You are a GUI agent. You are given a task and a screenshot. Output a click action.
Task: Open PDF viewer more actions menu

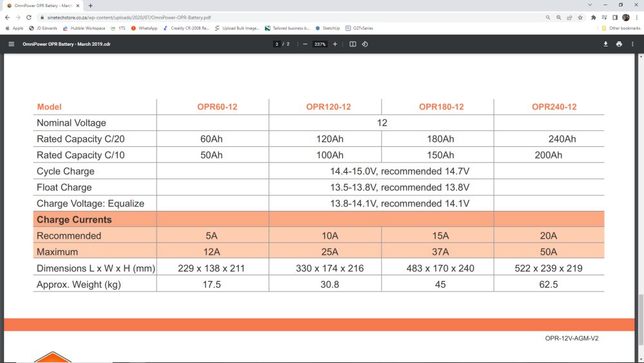click(632, 44)
